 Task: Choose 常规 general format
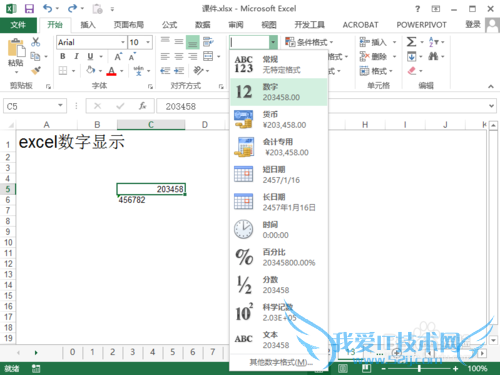279,64
